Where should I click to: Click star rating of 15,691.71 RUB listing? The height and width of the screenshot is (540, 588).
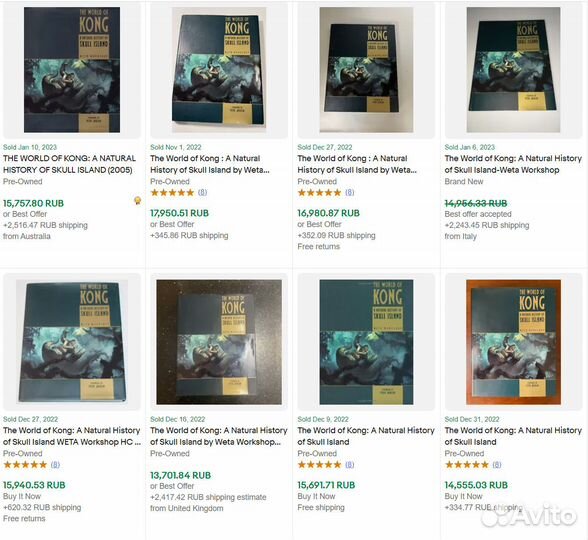click(x=319, y=465)
